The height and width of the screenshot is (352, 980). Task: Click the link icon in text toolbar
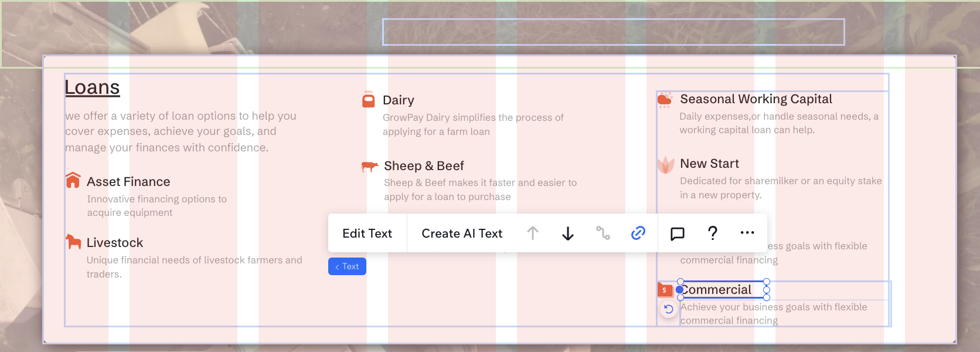[x=638, y=233]
